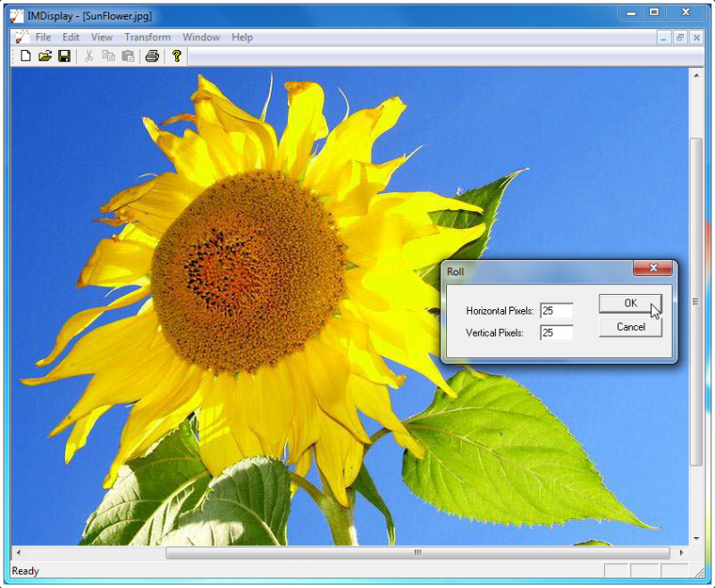Restore down the SunFlower.jpg document window
Viewport: 715px width, 588px height.
pos(680,38)
